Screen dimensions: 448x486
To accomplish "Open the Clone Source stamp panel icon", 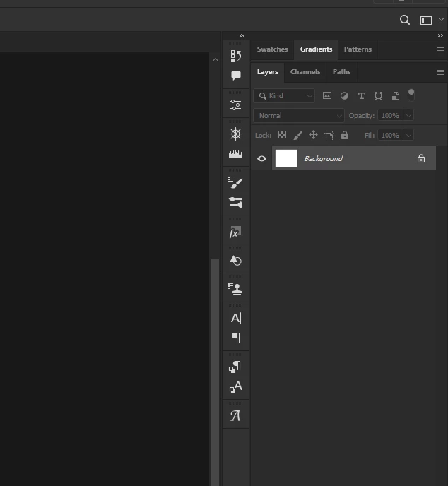I will coord(235,289).
